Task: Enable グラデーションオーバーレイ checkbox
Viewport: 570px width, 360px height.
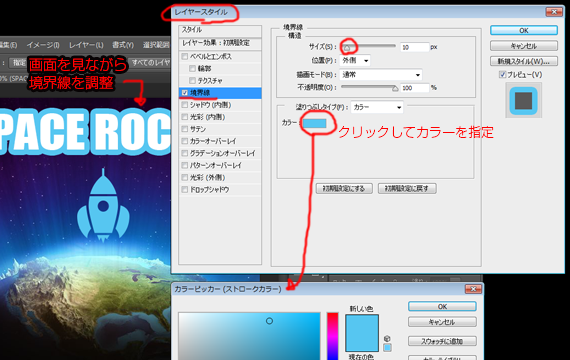Action: [185, 153]
